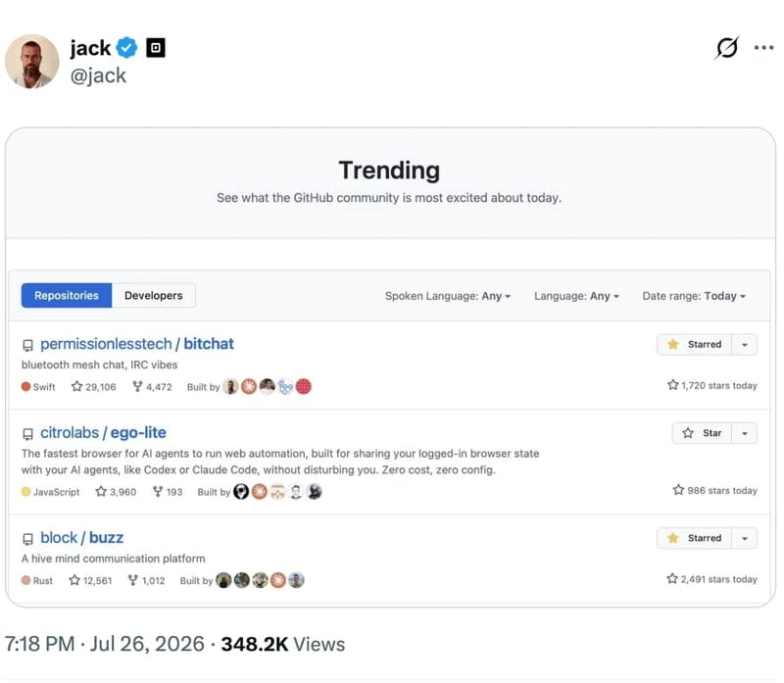Viewport: 784px width, 683px height.
Task: Click the tan Rust language dot
Action: (x=26, y=580)
